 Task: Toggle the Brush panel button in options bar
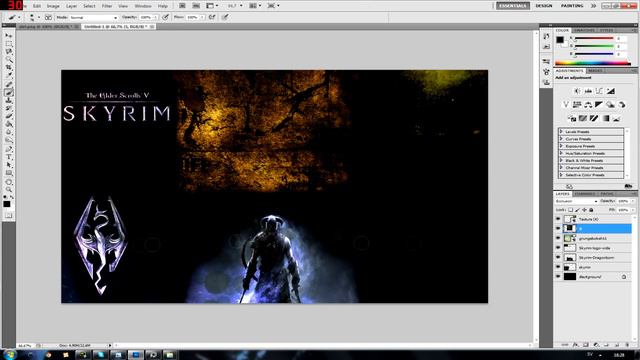[48, 17]
